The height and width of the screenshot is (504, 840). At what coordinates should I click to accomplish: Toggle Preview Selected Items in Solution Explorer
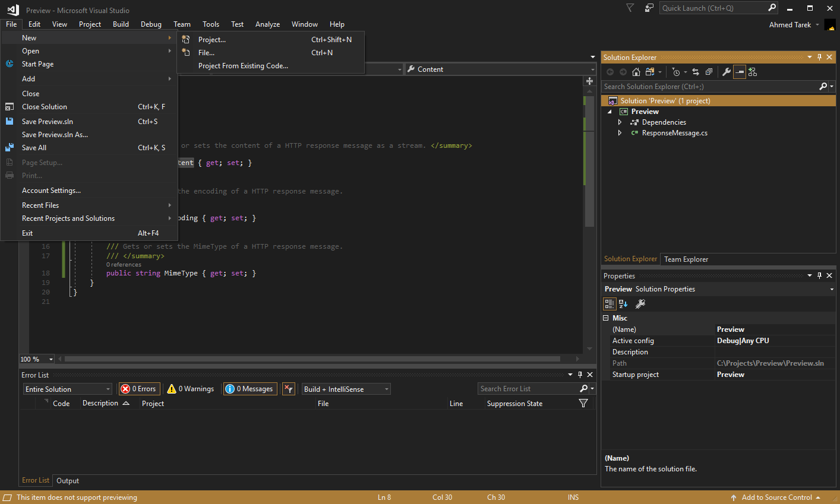(739, 72)
